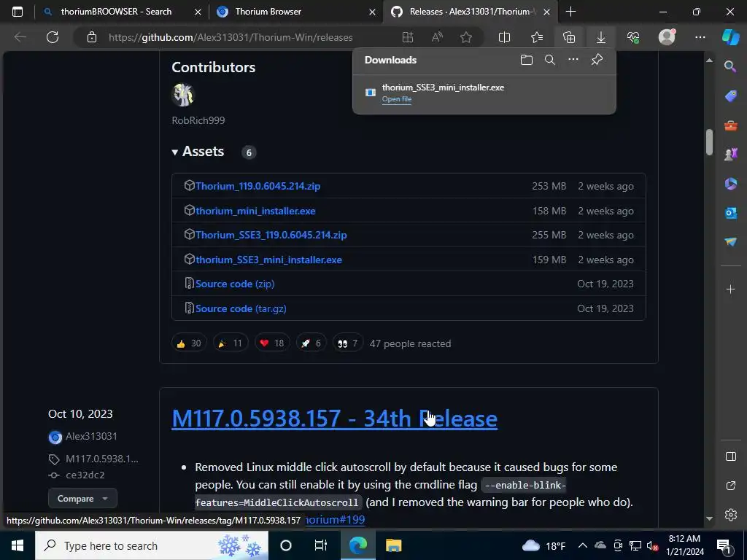Download Source code (tar.gz)
This screenshot has height=560, width=747.
coord(241,308)
